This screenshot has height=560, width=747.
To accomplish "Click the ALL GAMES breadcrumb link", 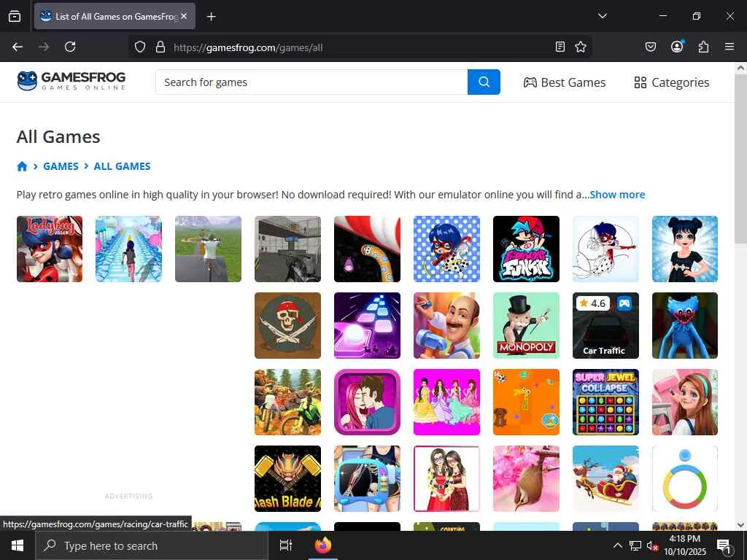I will (x=122, y=166).
